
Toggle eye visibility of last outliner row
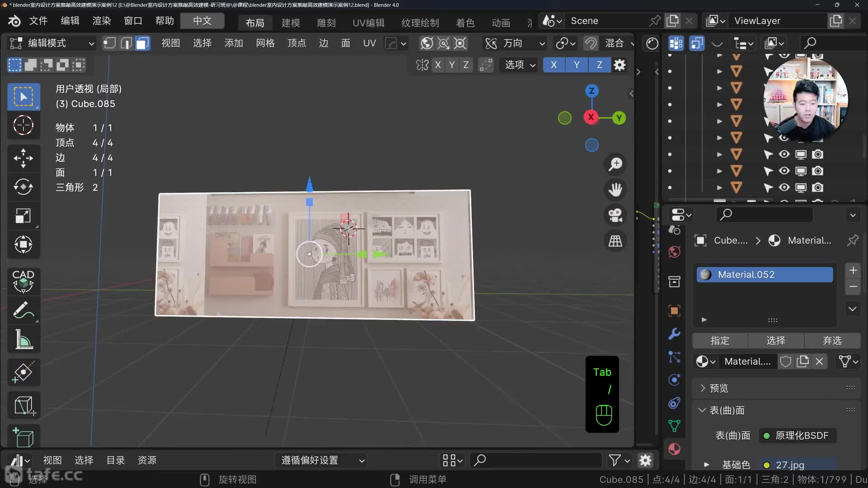tap(784, 188)
